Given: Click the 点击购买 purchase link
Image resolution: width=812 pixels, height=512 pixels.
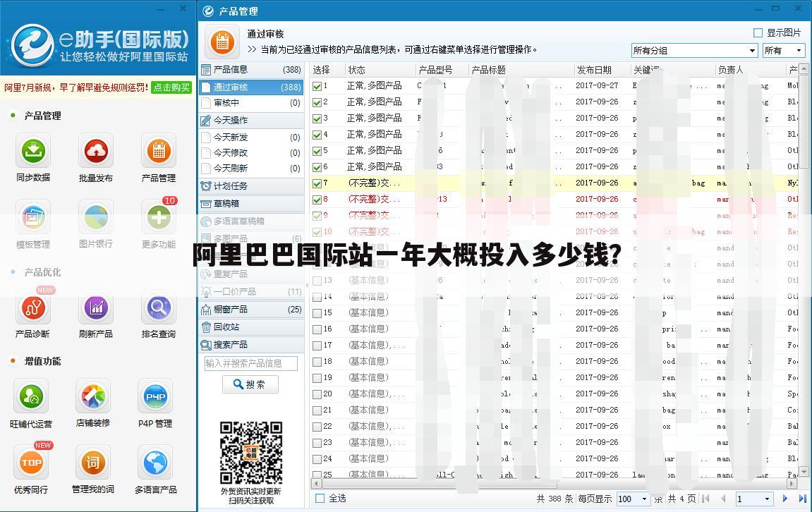Looking at the screenshot, I should pyautogui.click(x=171, y=89).
